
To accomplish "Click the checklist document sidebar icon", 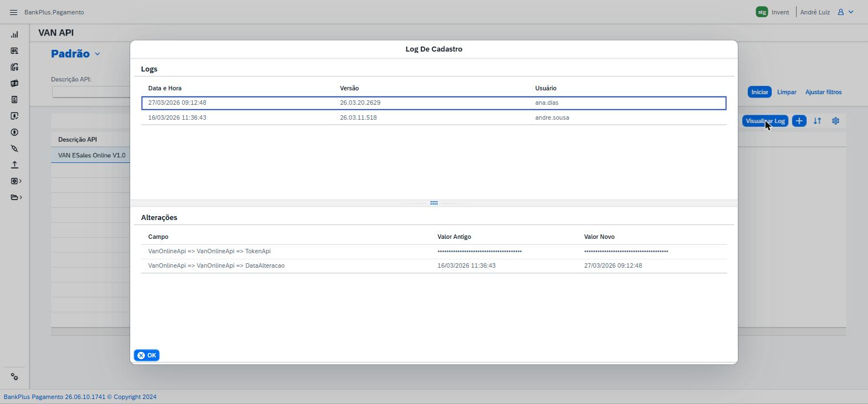I will click(14, 100).
